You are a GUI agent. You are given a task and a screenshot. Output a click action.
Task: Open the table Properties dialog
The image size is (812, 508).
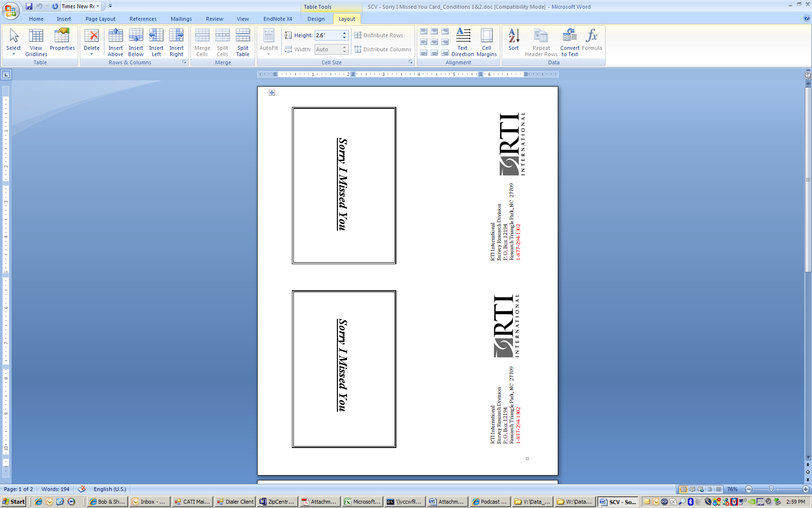pos(62,40)
